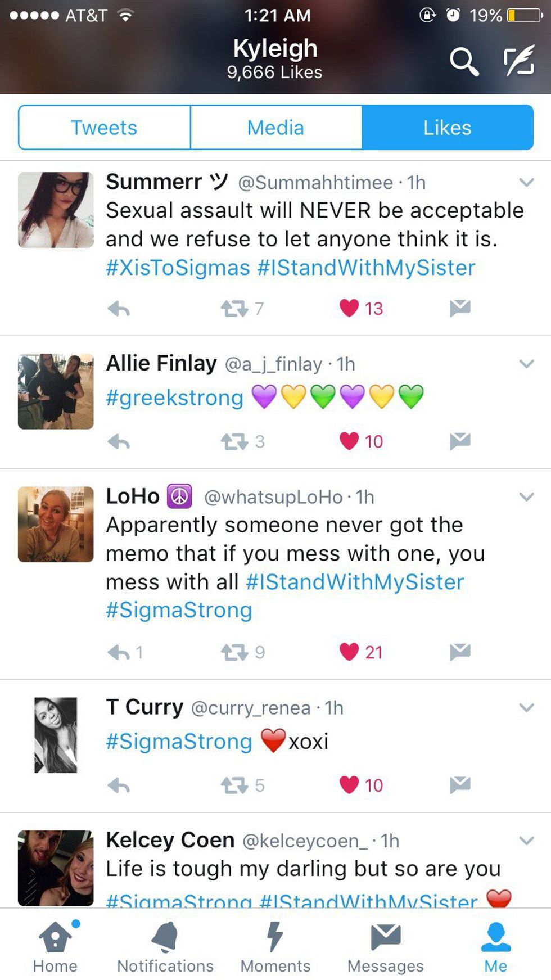Image resolution: width=551 pixels, height=980 pixels.
Task: Reply to T Curry's tweet
Action: 119,785
